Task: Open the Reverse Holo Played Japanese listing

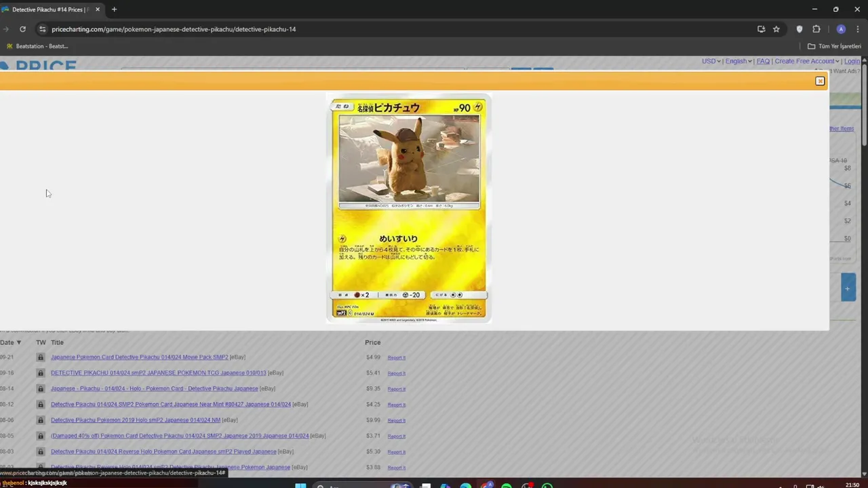Action: 163,451
